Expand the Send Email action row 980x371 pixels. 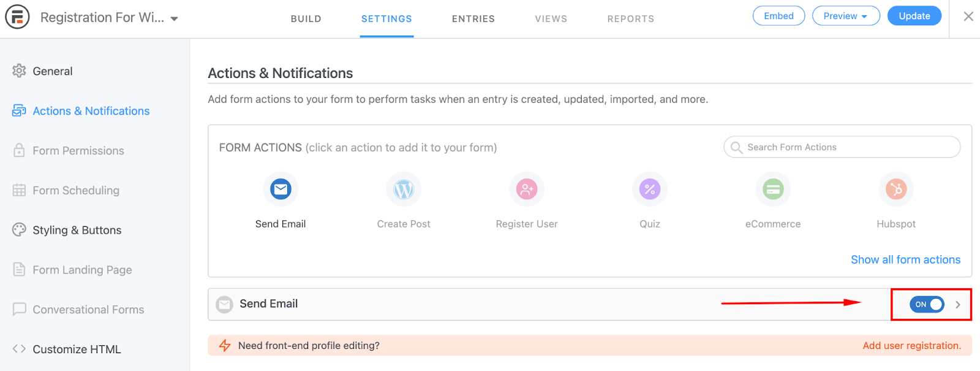958,304
